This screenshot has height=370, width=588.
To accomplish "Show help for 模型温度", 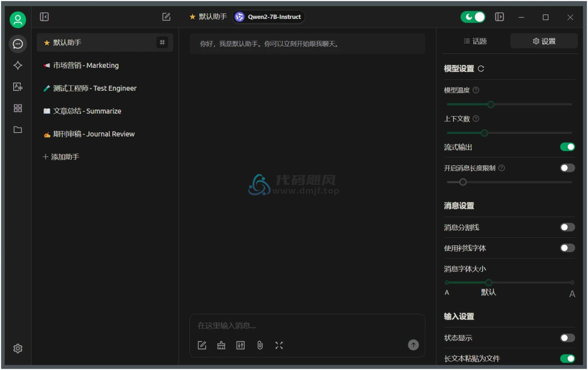I will (x=476, y=90).
